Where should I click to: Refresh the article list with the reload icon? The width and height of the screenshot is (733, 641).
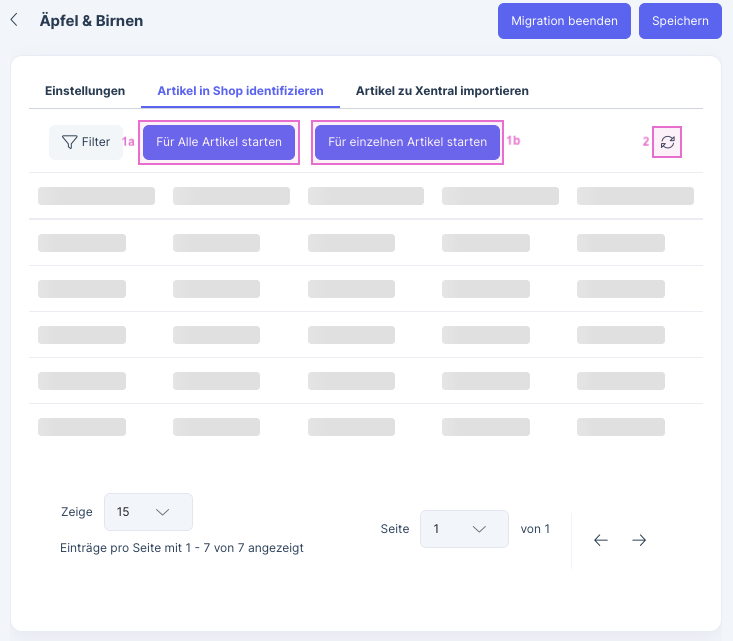pos(667,142)
